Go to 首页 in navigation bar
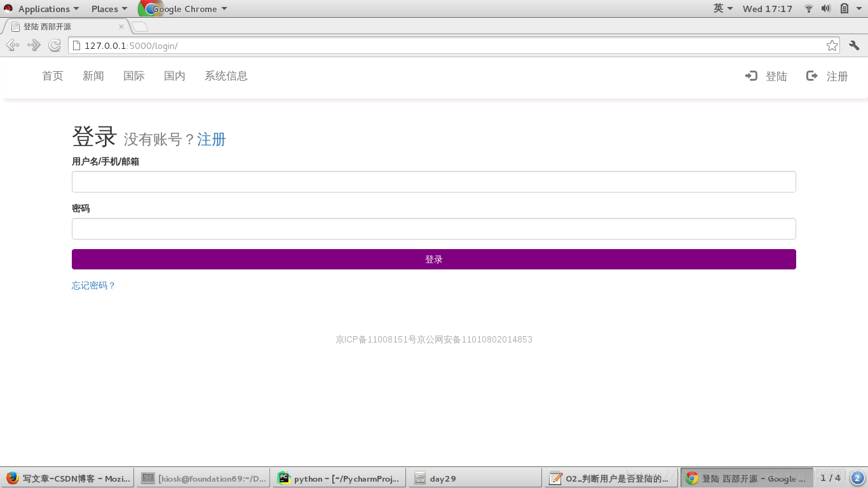868x488 pixels. click(x=53, y=76)
